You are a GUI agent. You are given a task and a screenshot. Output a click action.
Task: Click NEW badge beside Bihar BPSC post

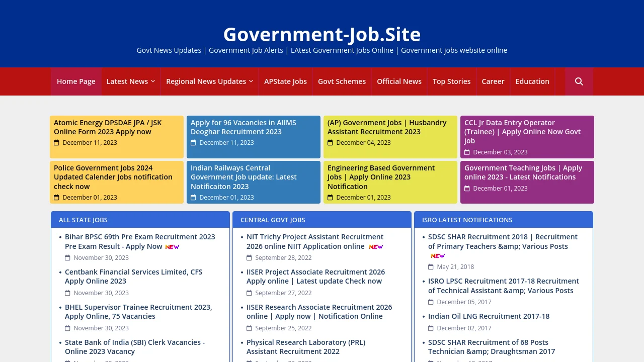pyautogui.click(x=172, y=247)
